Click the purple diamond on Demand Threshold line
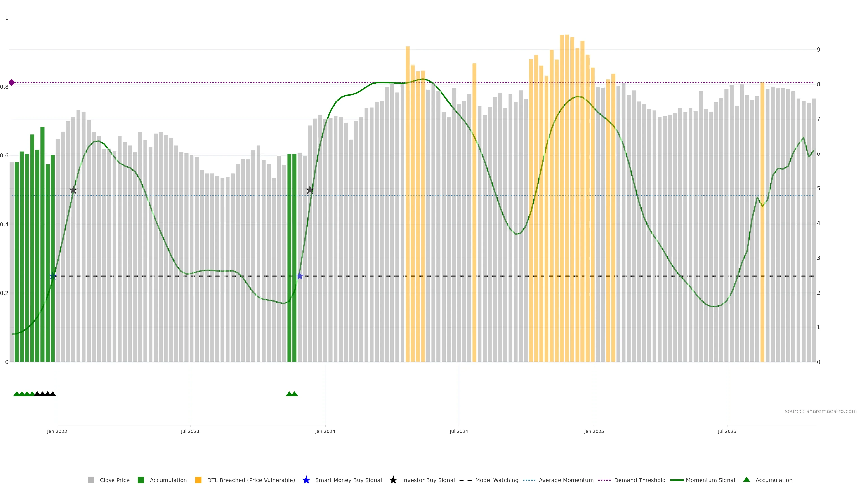868x488 pixels. 12,82
